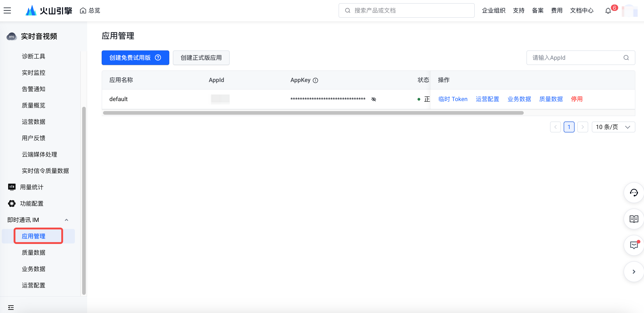Click the help icon on free trial button

click(x=158, y=57)
